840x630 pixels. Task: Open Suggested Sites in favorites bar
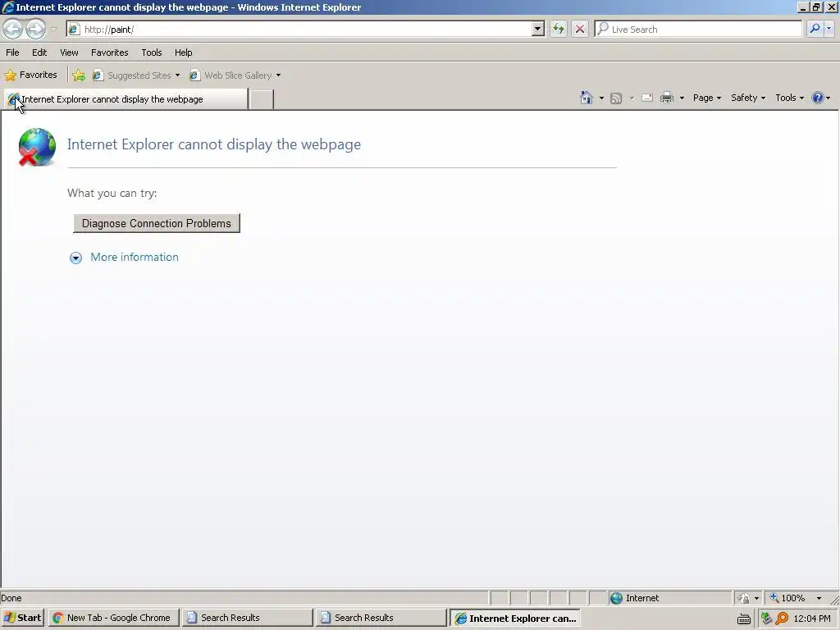[136, 75]
